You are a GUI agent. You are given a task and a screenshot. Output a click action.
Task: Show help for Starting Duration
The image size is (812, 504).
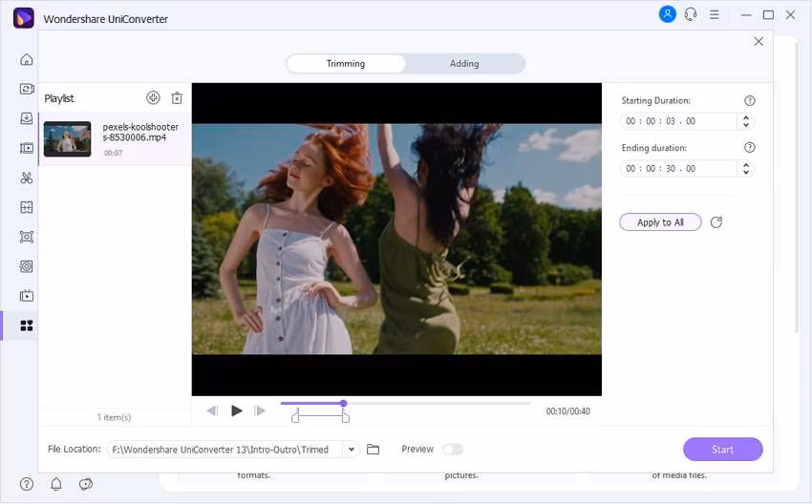[749, 101]
